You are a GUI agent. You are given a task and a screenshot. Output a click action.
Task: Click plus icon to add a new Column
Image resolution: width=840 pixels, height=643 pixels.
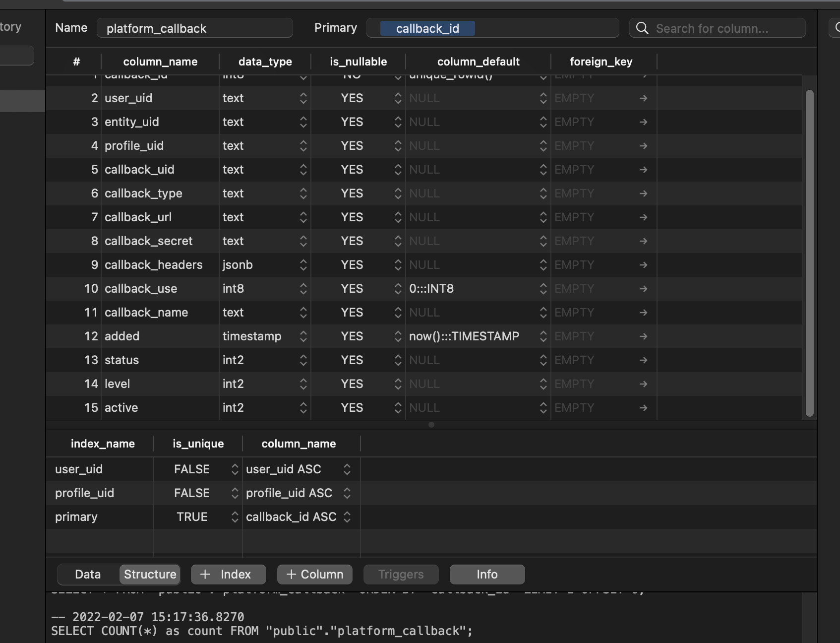291,574
